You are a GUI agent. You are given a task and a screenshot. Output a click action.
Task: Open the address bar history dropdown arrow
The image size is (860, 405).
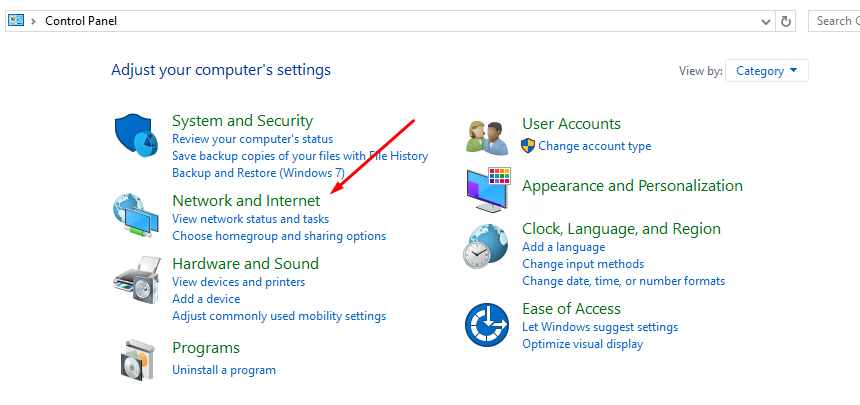point(766,21)
